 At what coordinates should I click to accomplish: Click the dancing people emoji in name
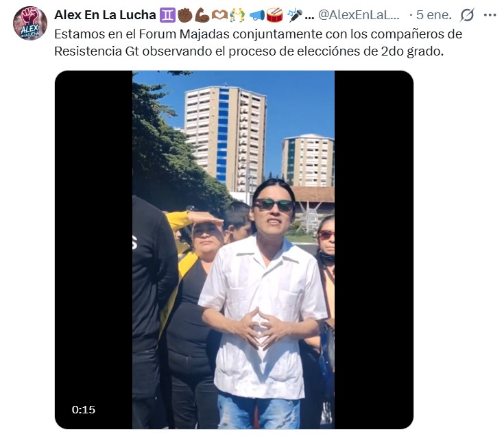237,15
